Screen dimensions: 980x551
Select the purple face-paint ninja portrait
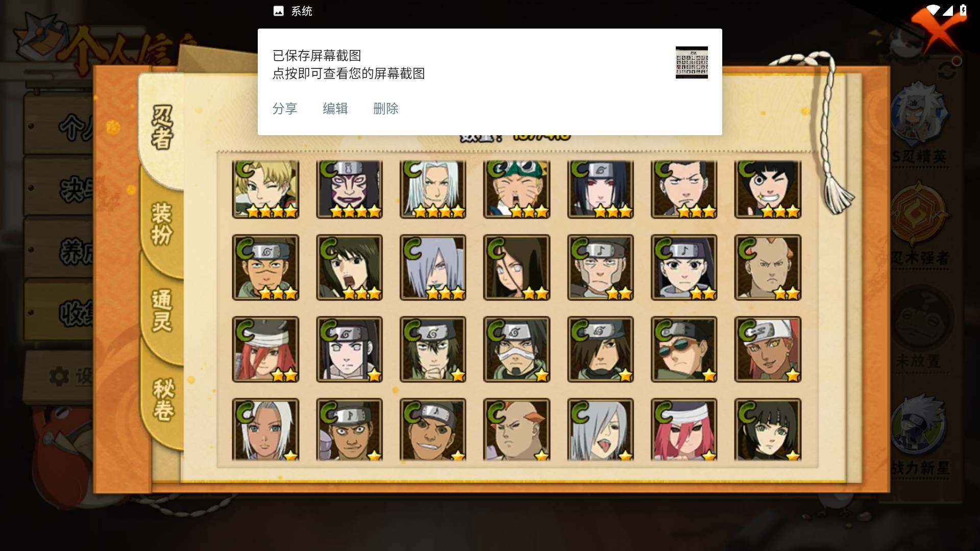tap(349, 189)
